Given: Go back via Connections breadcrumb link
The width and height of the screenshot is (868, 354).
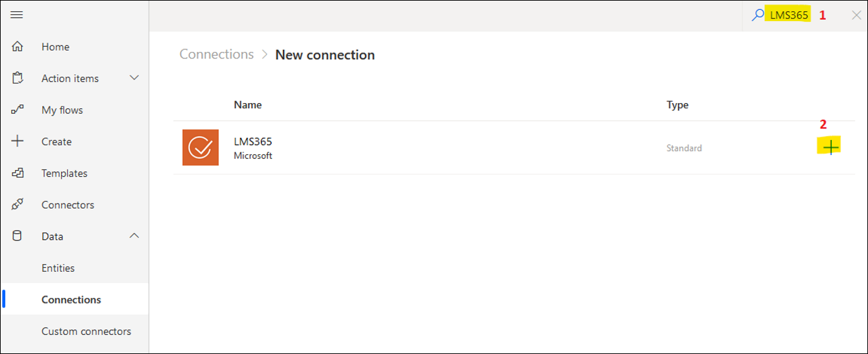Looking at the screenshot, I should pyautogui.click(x=216, y=55).
